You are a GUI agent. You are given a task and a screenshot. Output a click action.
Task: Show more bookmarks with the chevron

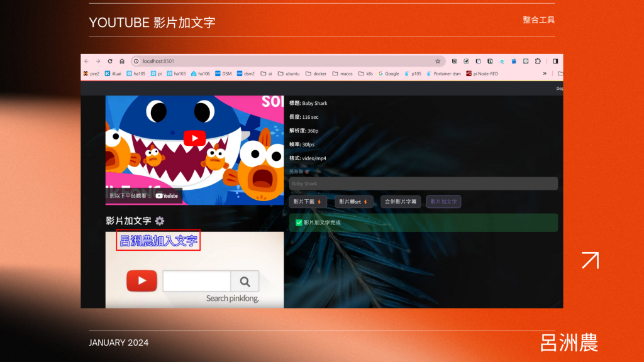tap(545, 74)
